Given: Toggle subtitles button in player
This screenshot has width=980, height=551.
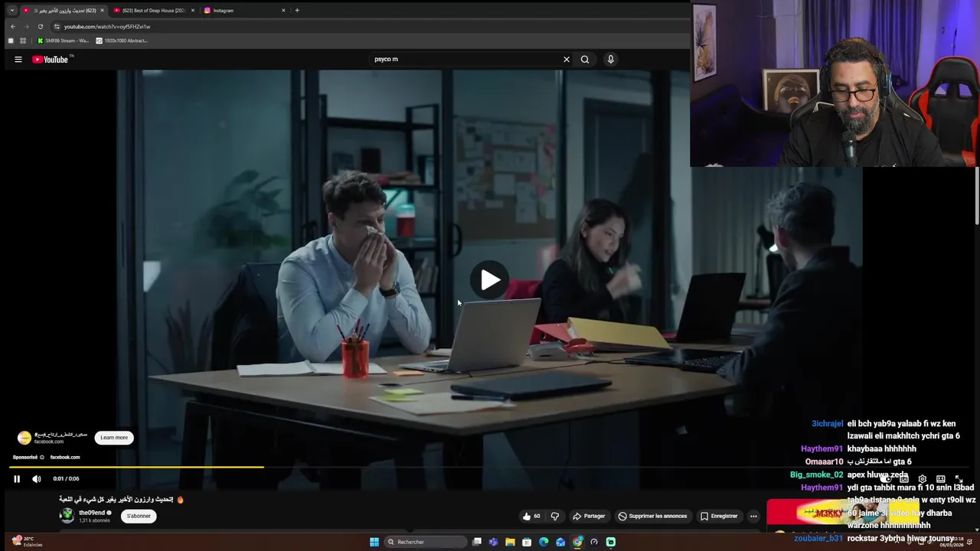Looking at the screenshot, I should [904, 479].
